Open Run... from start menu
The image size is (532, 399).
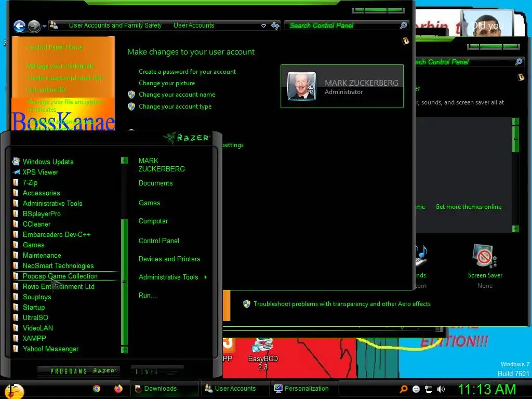tap(148, 296)
